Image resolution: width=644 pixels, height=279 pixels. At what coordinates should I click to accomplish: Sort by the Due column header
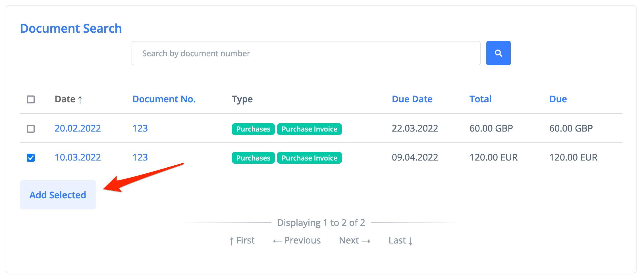(558, 99)
